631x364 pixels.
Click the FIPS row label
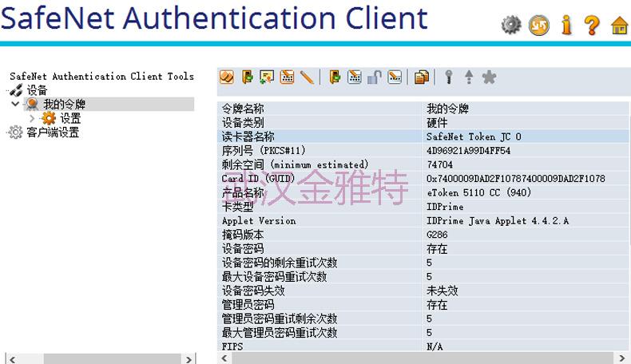232,346
